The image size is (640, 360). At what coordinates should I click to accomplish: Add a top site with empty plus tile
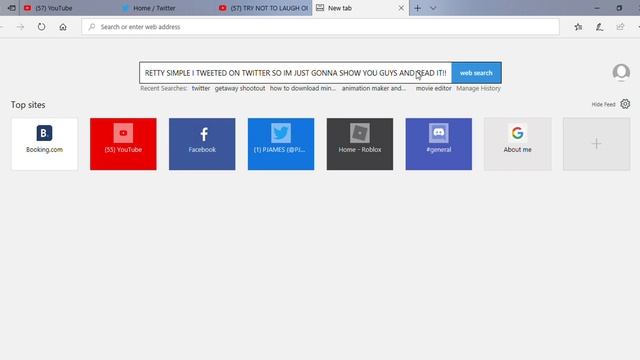click(596, 144)
